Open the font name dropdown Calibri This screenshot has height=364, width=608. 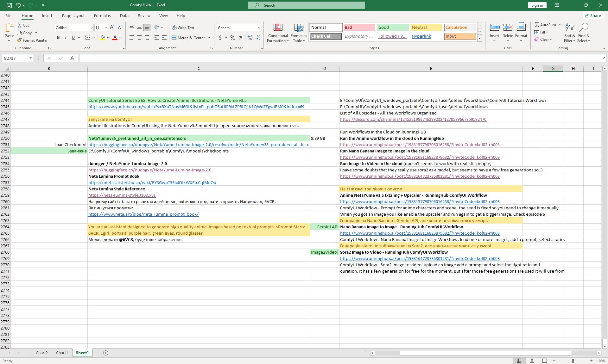[x=92, y=28]
